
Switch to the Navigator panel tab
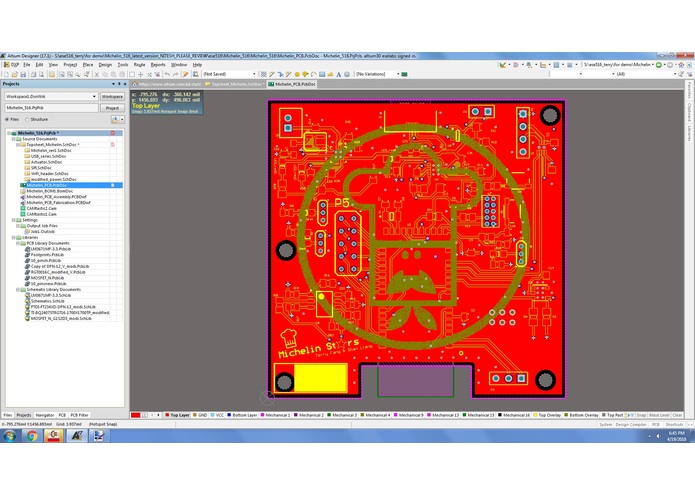click(44, 415)
